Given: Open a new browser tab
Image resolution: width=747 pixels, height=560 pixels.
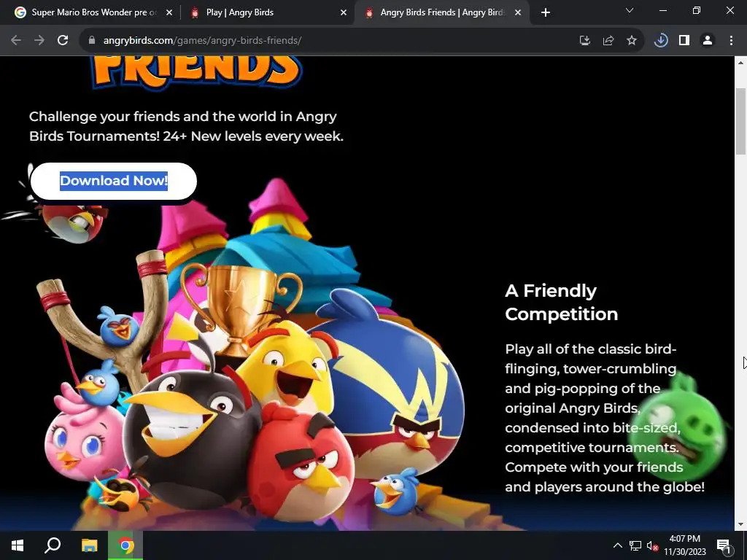Looking at the screenshot, I should point(546,13).
